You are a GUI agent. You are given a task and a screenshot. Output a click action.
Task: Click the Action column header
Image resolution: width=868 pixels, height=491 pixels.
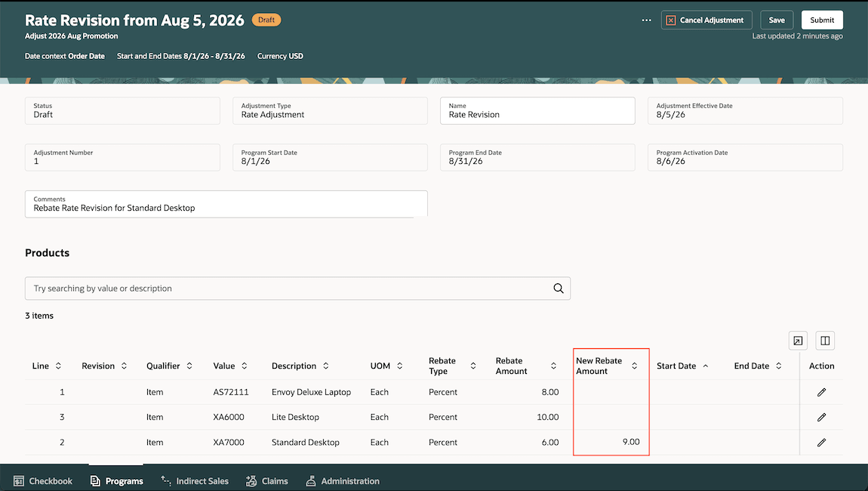coord(821,366)
